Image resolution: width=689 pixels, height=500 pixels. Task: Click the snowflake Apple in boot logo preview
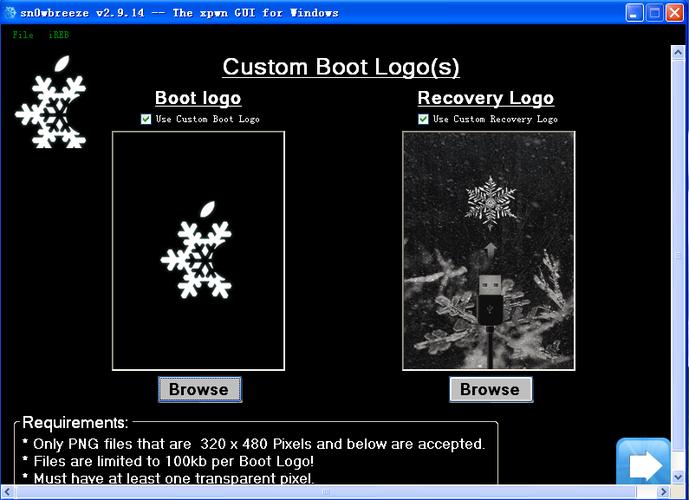pyautogui.click(x=198, y=254)
